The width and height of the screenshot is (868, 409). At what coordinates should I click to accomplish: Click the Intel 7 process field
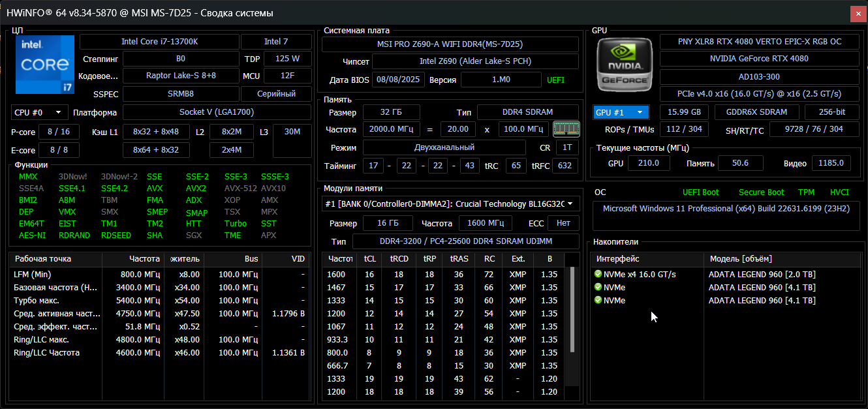click(276, 42)
